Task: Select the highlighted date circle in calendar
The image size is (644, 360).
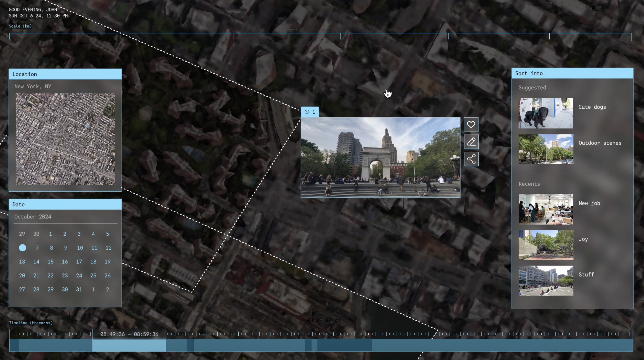Action: [22, 248]
